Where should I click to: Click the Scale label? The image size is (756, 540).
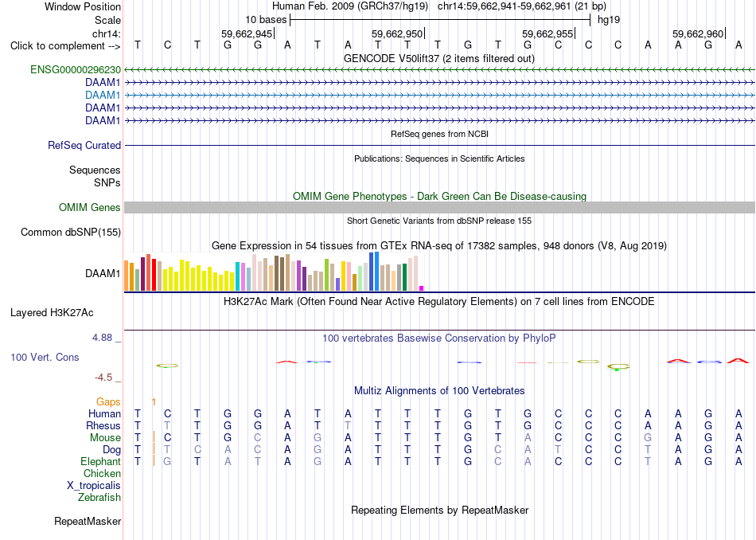(108, 20)
